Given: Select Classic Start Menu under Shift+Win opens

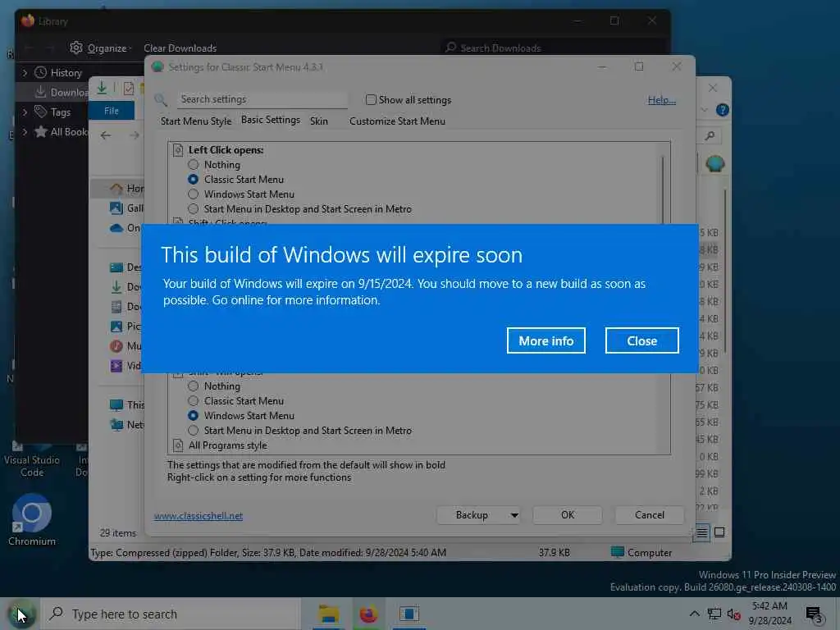Looking at the screenshot, I should (x=194, y=400).
